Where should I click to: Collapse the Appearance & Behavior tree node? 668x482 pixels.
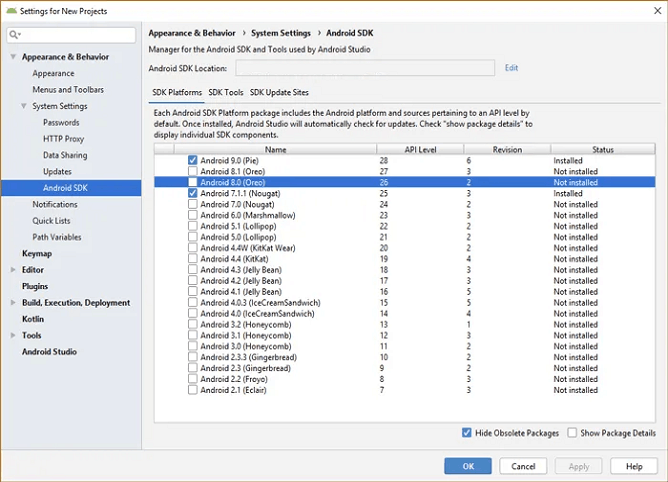pos(13,57)
